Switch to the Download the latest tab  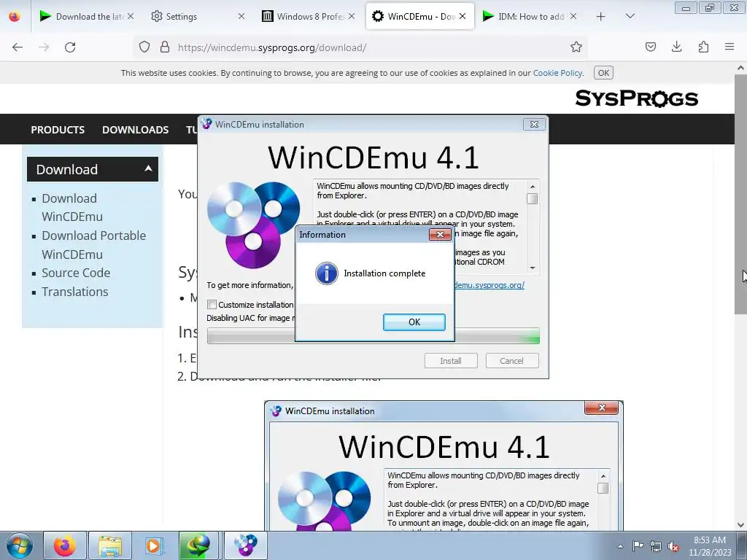pos(81,16)
